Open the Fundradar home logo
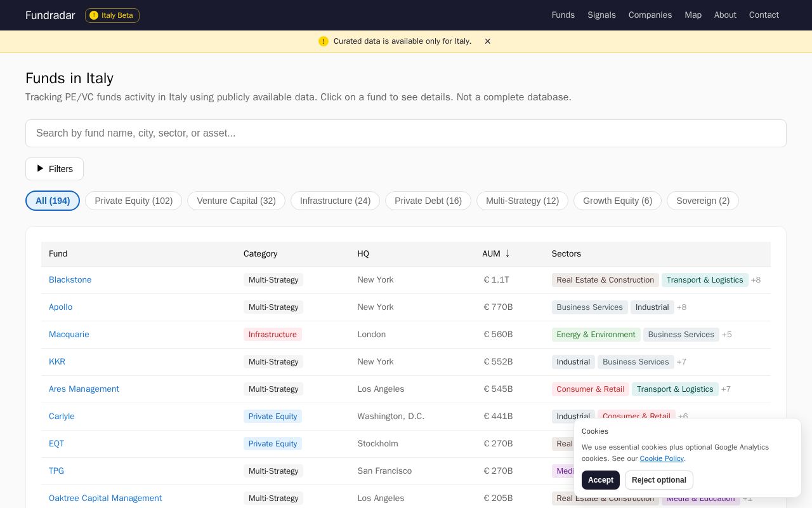Image resolution: width=812 pixels, height=508 pixels. click(50, 15)
